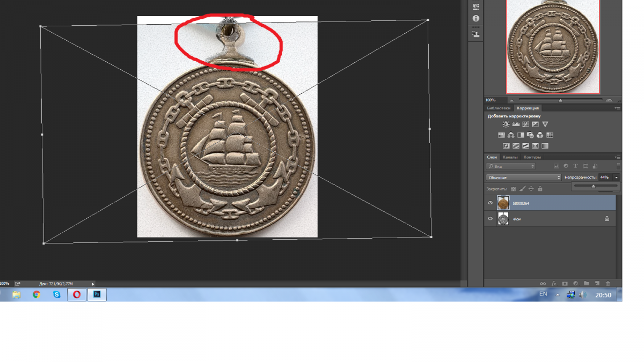
Task: Switch to the Контуры tab
Action: tap(532, 157)
